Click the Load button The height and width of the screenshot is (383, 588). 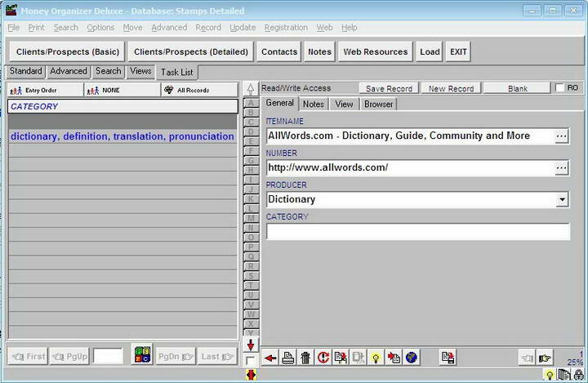[430, 51]
